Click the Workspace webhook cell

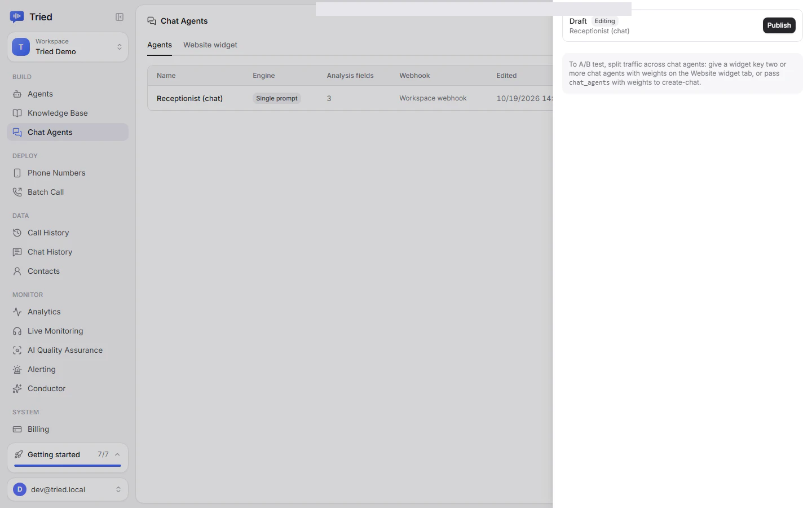tap(433, 98)
